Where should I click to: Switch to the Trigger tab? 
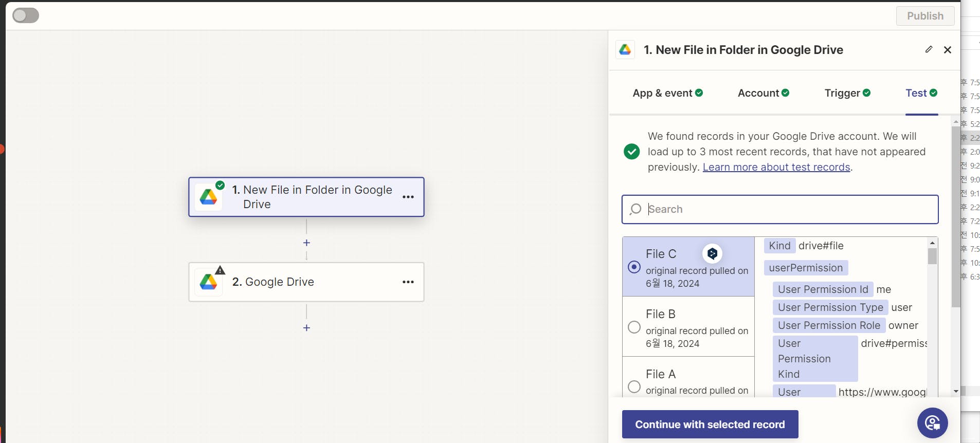(x=847, y=93)
